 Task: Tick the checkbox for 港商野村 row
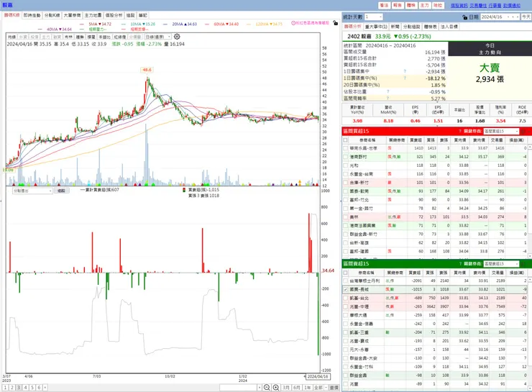pos(345,157)
